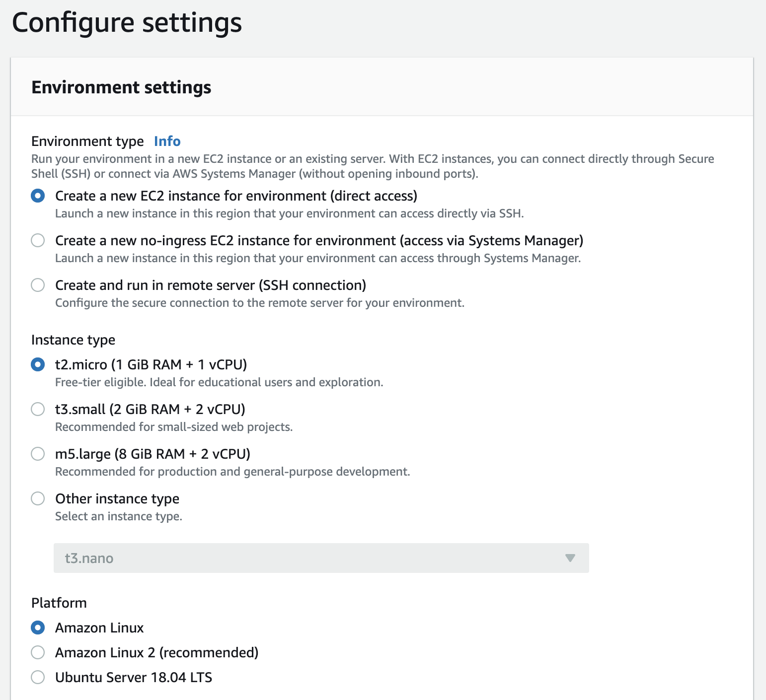766x700 pixels.
Task: Select Create a new EC2 instance (direct access)
Action: 38,196
